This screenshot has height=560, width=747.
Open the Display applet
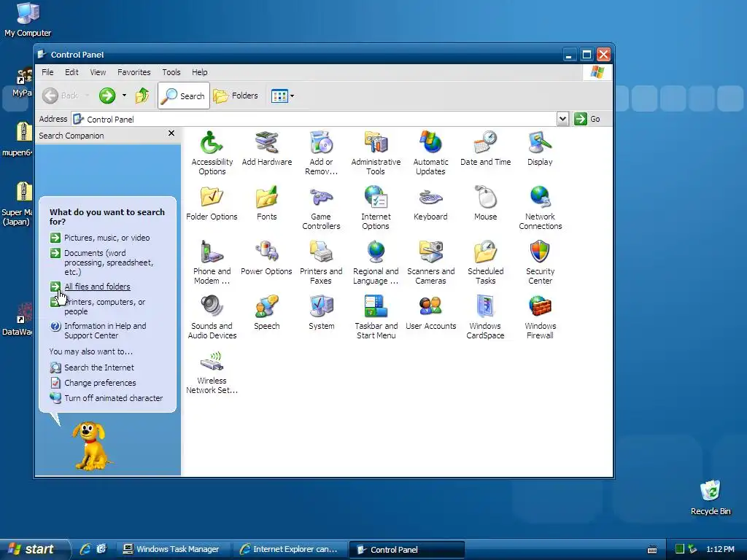pos(540,149)
